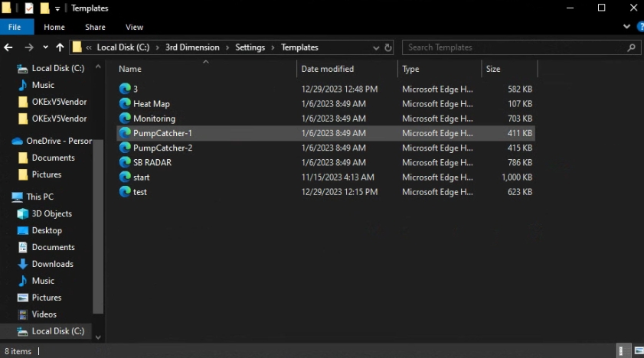Switch to Details view in status bar
The height and width of the screenshot is (358, 644).
[623, 351]
